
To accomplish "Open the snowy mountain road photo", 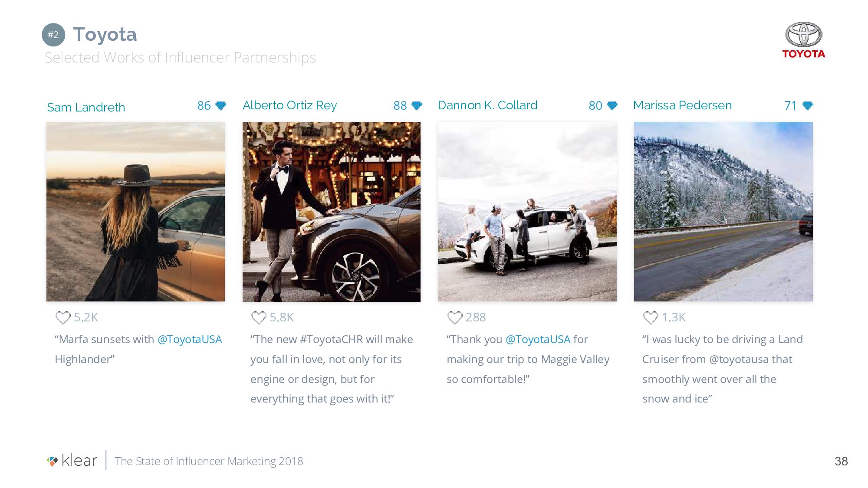I will point(723,212).
